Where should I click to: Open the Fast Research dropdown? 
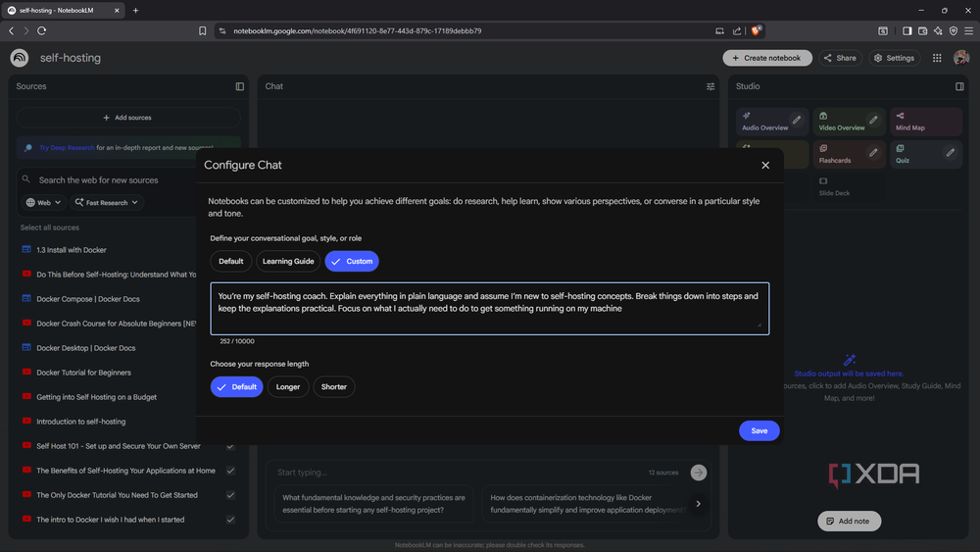(106, 203)
